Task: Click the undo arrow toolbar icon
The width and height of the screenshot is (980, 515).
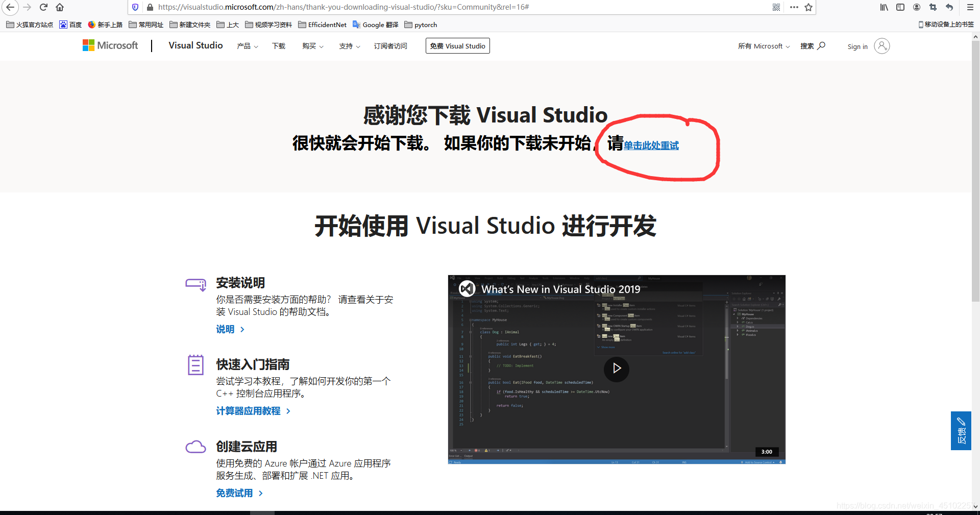Action: [949, 7]
